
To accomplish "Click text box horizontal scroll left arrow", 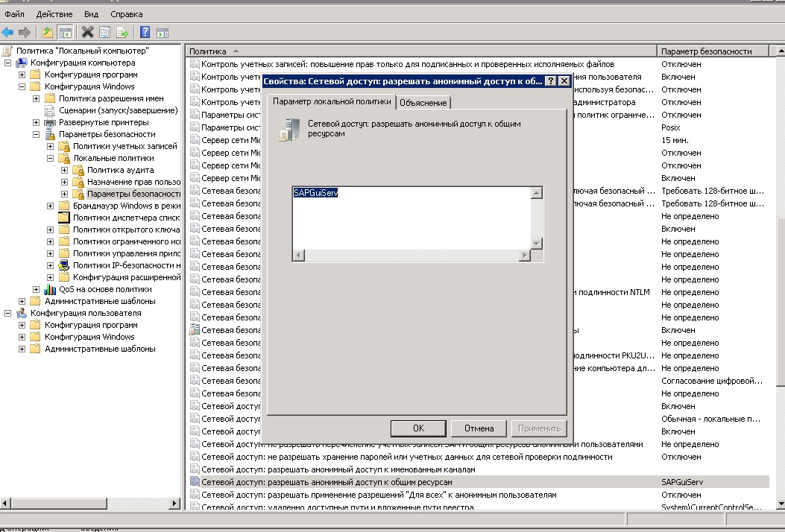I will pyautogui.click(x=299, y=256).
